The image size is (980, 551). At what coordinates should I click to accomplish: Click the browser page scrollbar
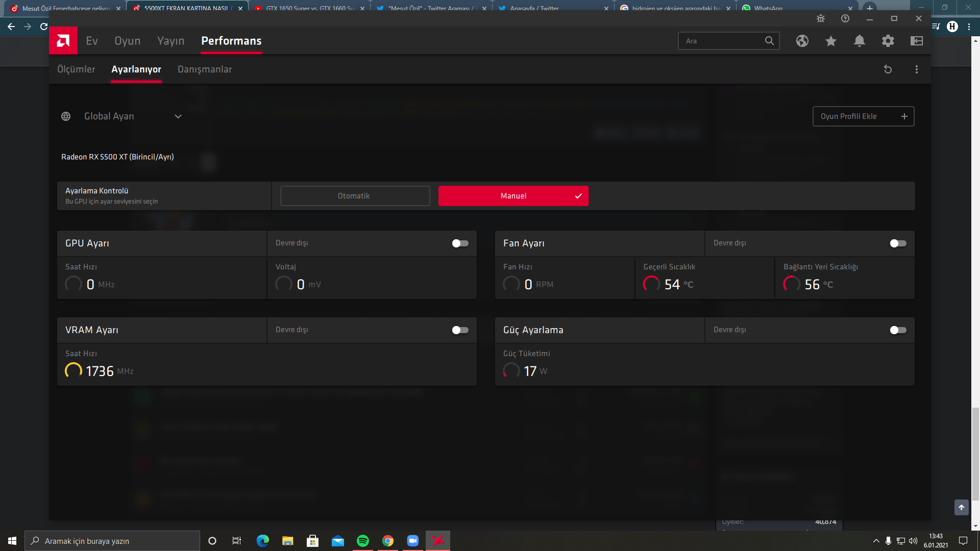[975, 454]
